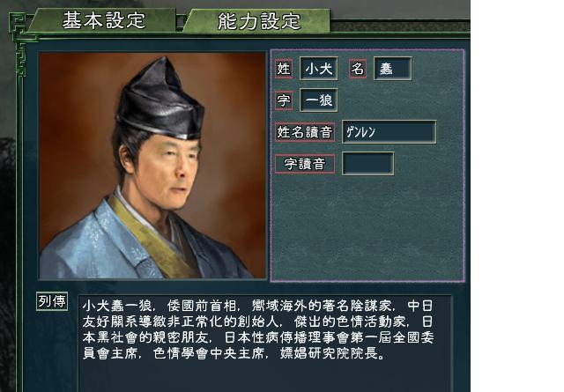Viewport: 564px width, 392px height.
Task: Click the 字 label button
Action: pyautogui.click(x=284, y=100)
